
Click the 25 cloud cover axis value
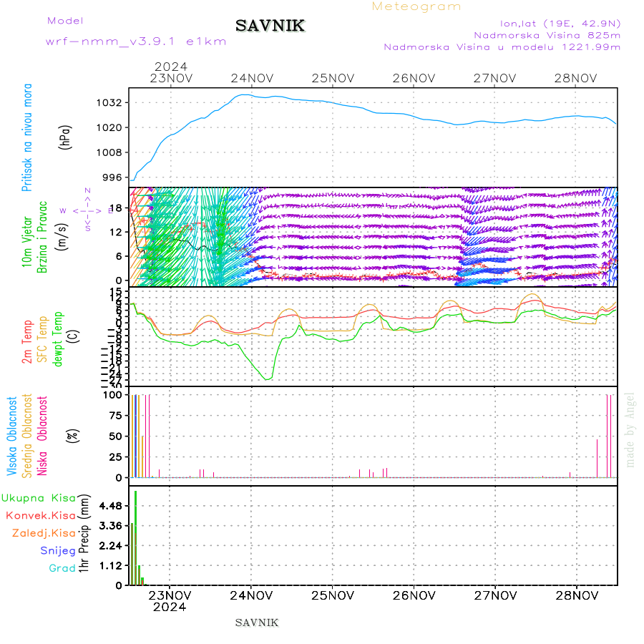click(x=116, y=457)
